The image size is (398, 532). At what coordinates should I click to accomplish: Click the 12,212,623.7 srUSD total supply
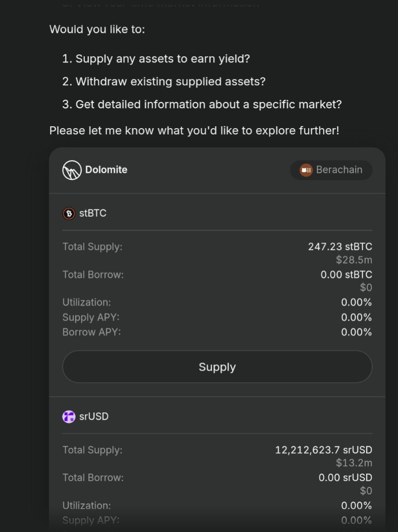point(323,450)
